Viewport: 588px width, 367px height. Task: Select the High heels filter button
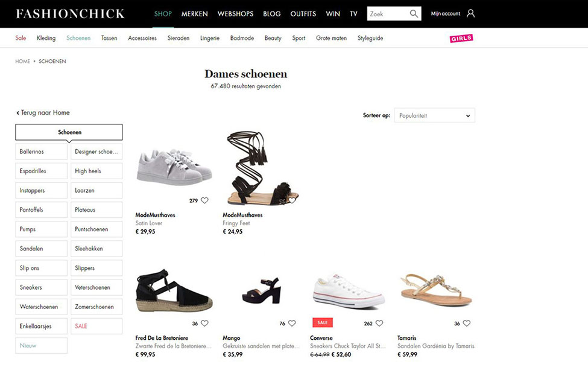point(96,171)
